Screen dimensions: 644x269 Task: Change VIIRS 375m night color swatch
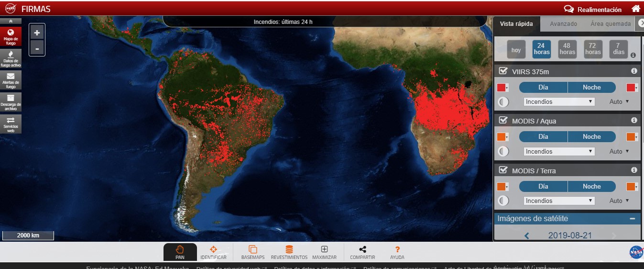(632, 88)
